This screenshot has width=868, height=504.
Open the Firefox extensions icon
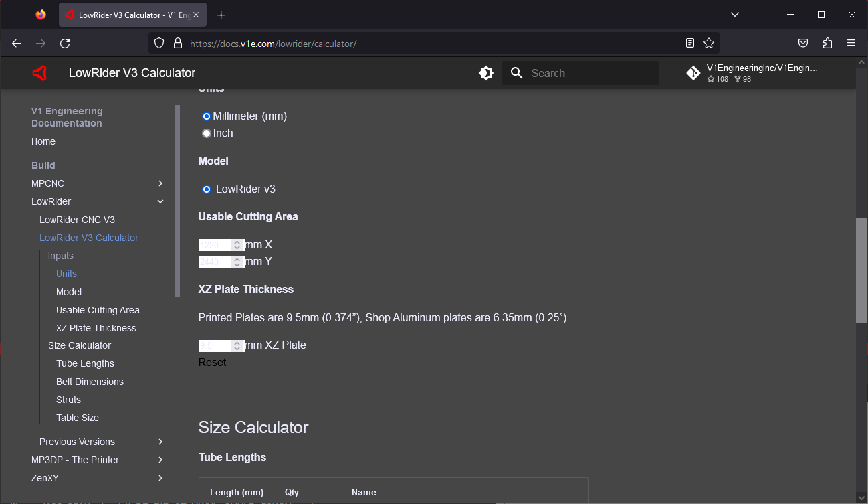(827, 42)
